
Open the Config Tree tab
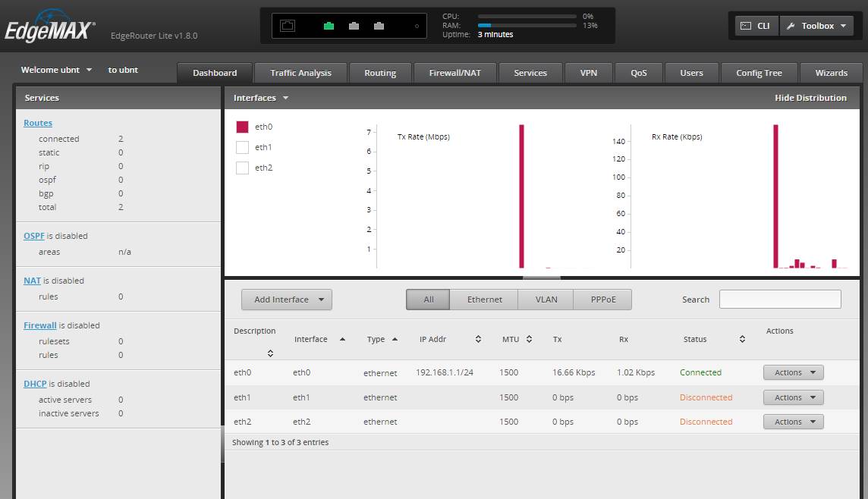(759, 73)
